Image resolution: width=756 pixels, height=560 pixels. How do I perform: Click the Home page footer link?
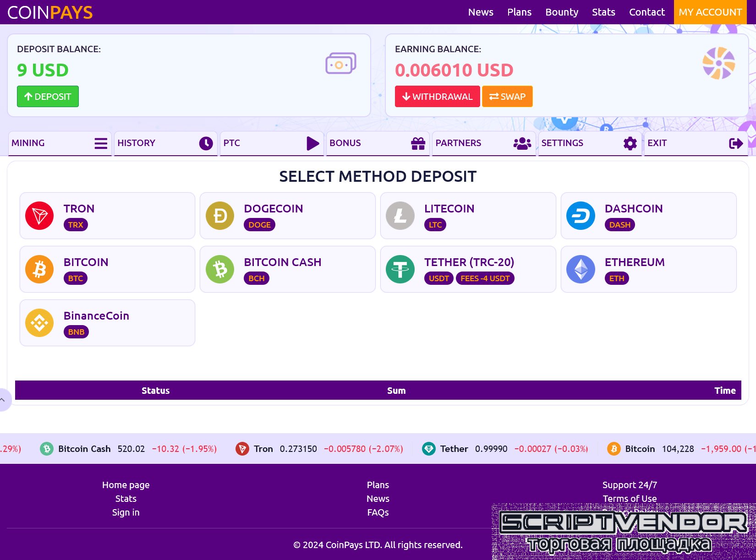[x=126, y=485]
